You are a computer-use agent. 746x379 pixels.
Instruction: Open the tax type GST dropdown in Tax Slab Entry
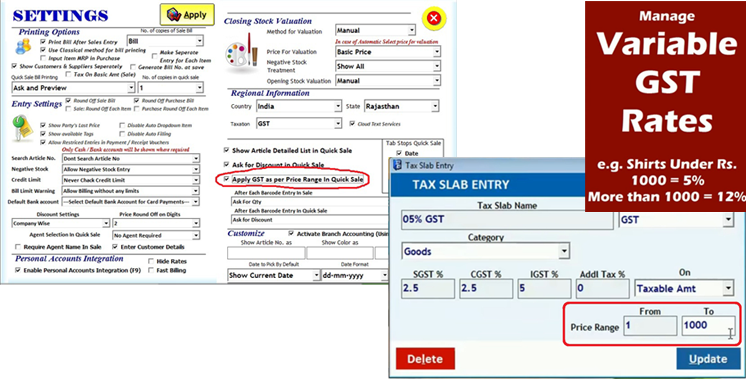click(x=677, y=220)
